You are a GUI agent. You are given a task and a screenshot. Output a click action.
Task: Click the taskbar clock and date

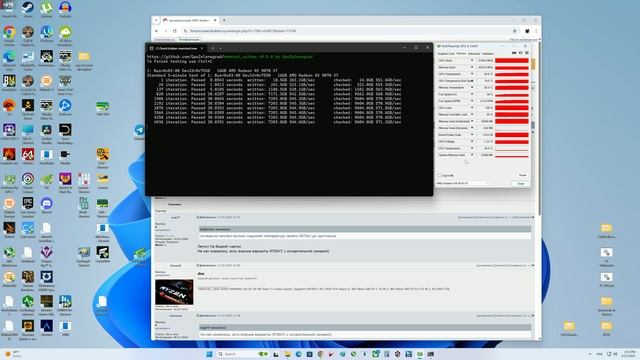tap(629, 354)
